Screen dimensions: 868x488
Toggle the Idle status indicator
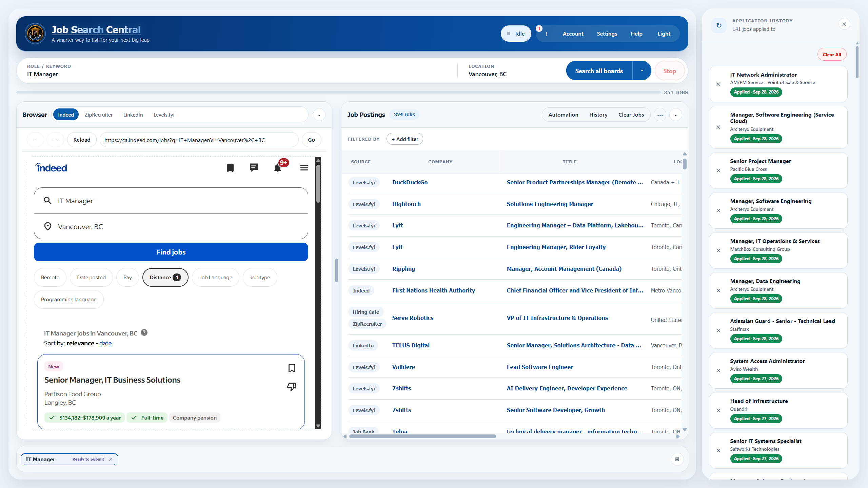coord(516,34)
